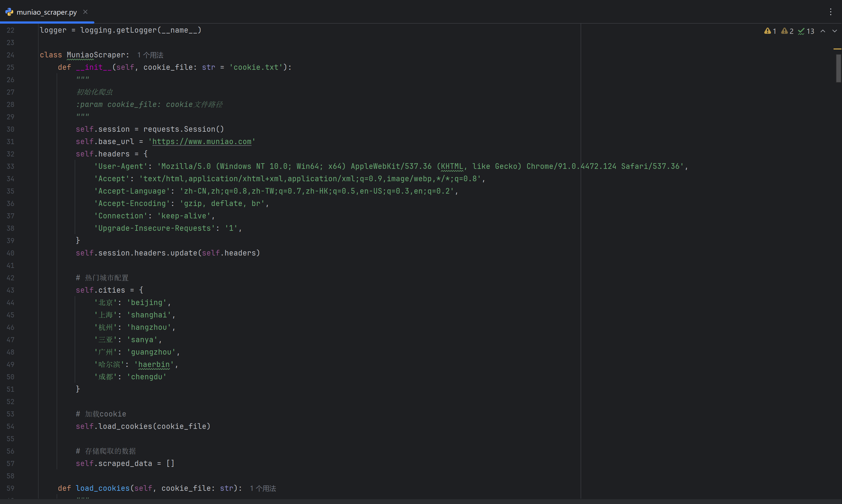Select the muniao_scraper.py editor tab

[x=46, y=12]
